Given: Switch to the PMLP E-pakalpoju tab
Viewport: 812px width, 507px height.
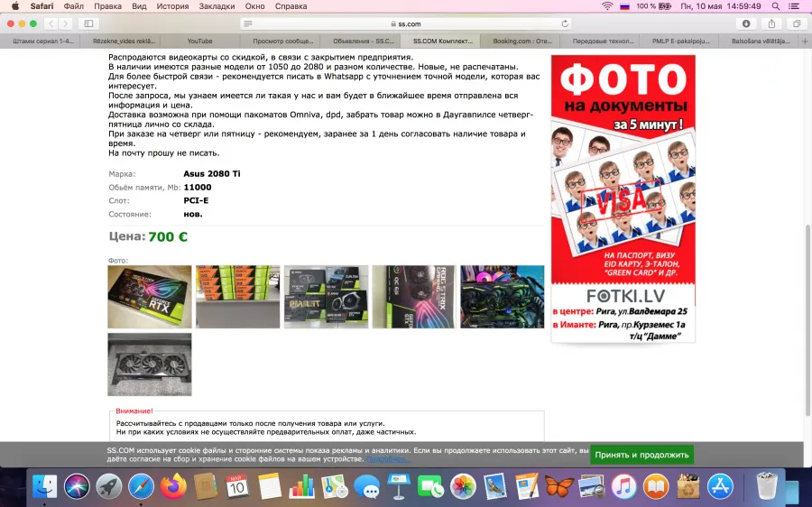Looking at the screenshot, I should point(679,41).
